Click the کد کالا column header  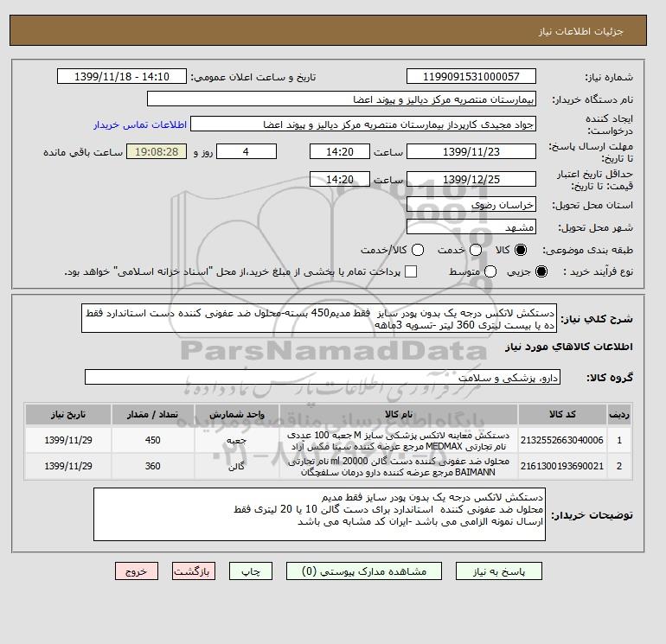562,415
